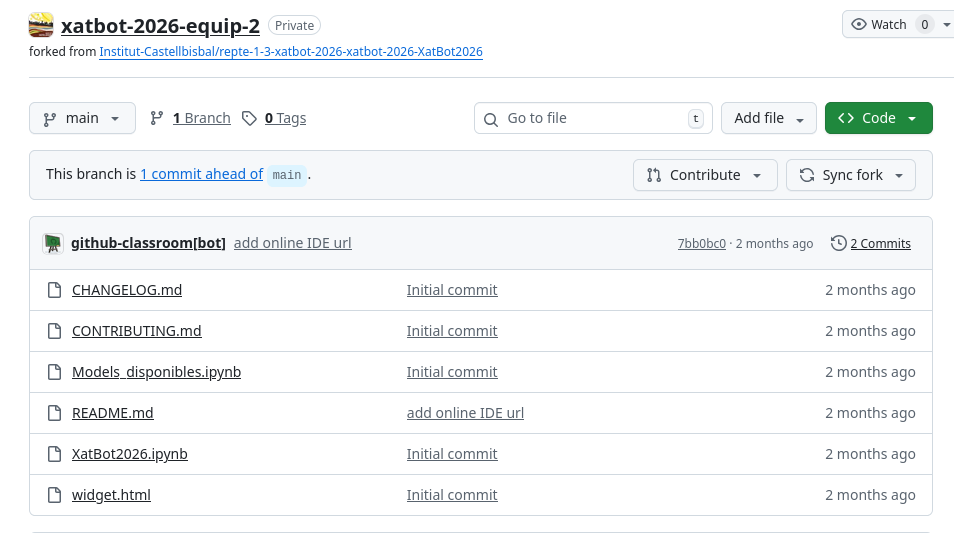
Task: Open the green Code dropdown
Action: (x=878, y=118)
